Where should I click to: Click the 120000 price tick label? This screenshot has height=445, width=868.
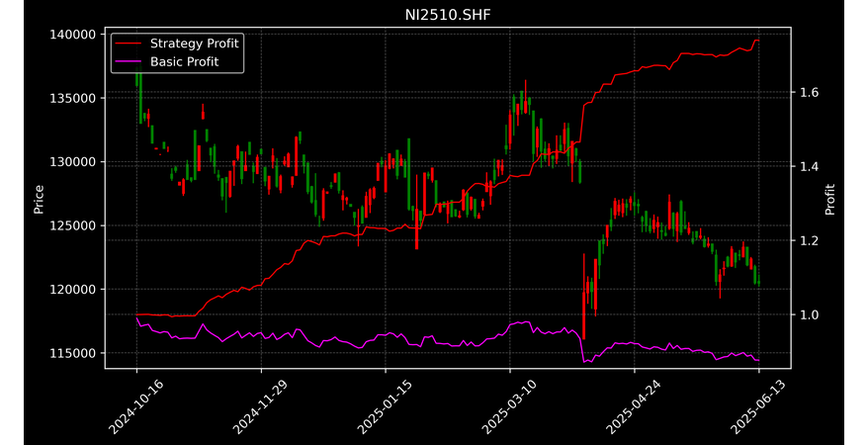click(x=73, y=289)
